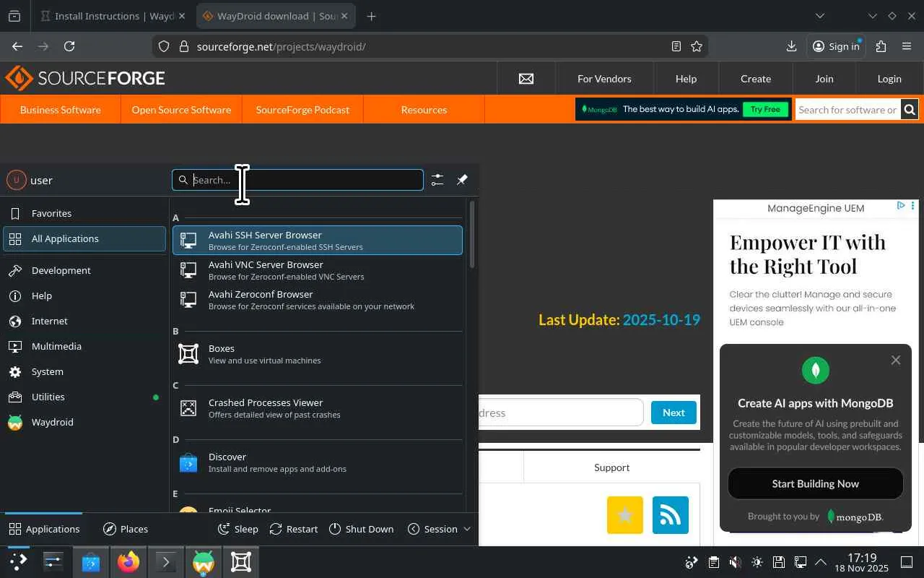Reload the page in Firefox
The width and height of the screenshot is (924, 578).
tap(69, 46)
